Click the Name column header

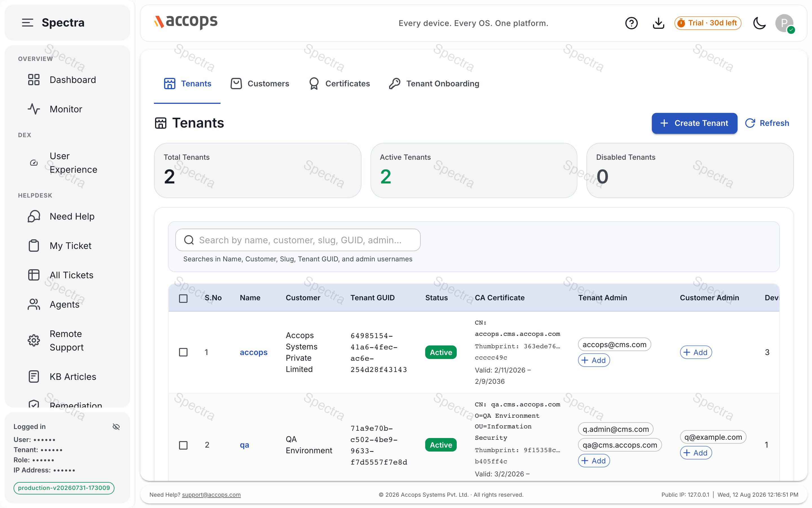(250, 298)
